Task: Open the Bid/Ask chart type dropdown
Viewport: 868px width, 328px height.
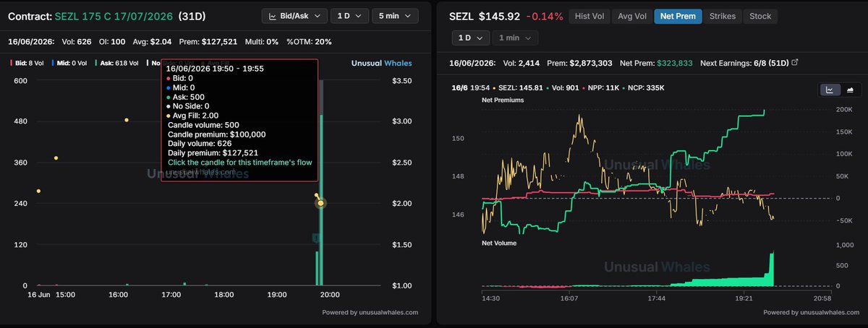Action: pos(295,16)
